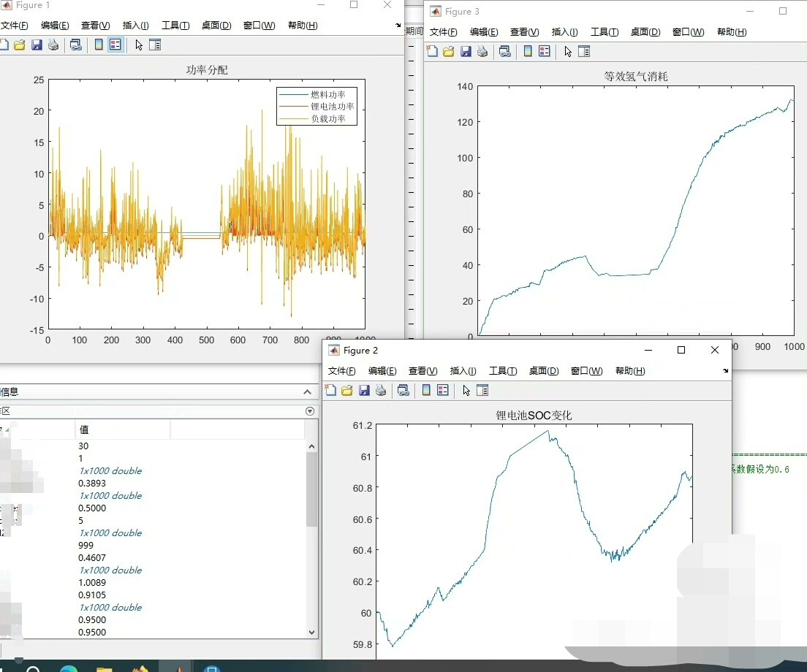Open 1x1000 double variable under 30
Image resolution: width=807 pixels, height=672 pixels.
point(110,470)
